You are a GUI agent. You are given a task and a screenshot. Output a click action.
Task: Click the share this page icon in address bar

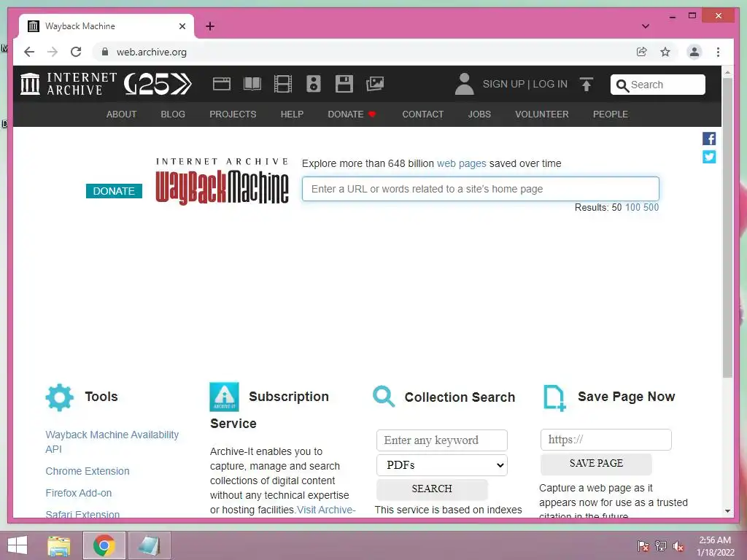pyautogui.click(x=642, y=52)
